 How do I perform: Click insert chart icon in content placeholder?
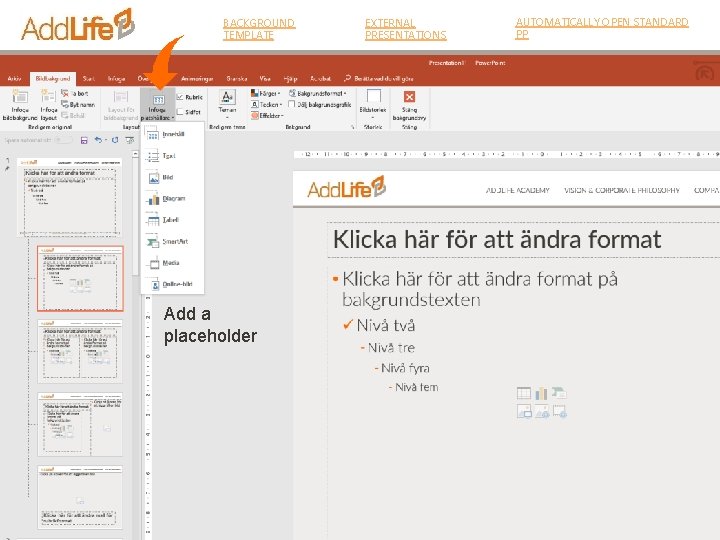pyautogui.click(x=541, y=394)
